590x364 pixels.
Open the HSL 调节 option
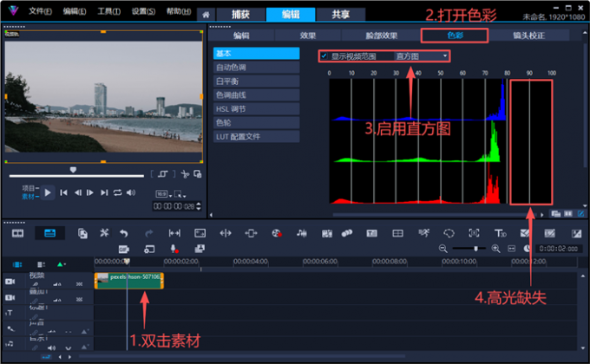256,109
